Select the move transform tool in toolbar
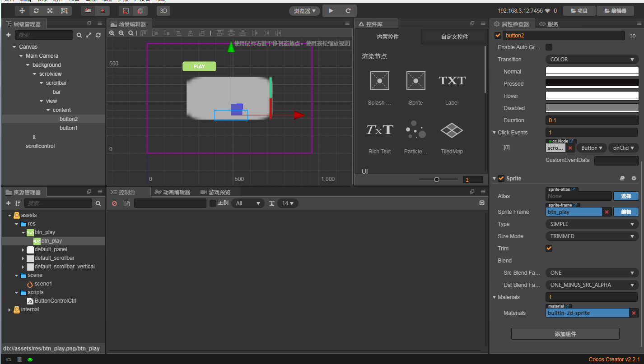644x364 pixels. coord(22,11)
